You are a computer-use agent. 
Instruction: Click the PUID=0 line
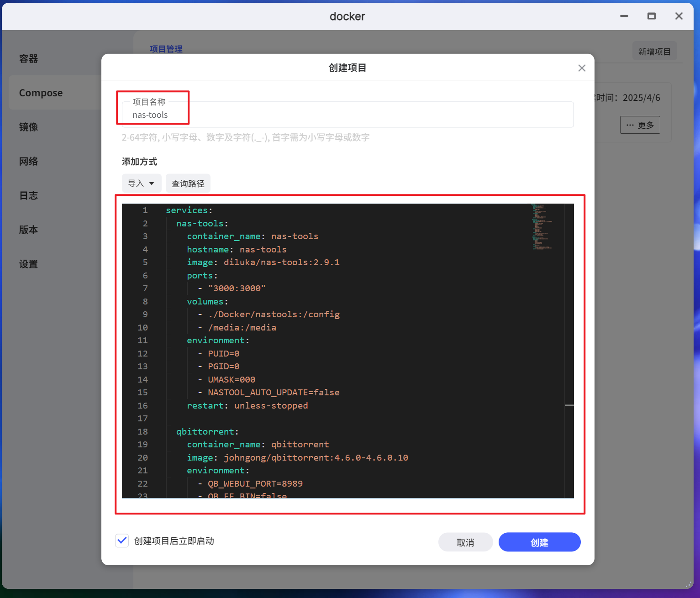[x=219, y=354]
